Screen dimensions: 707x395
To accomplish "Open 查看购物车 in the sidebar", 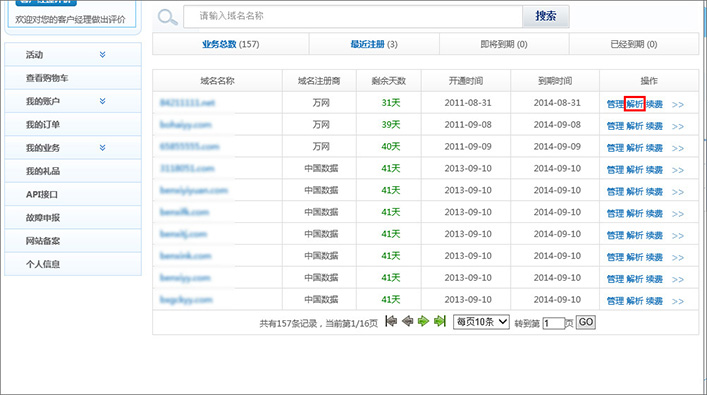I will (73, 78).
